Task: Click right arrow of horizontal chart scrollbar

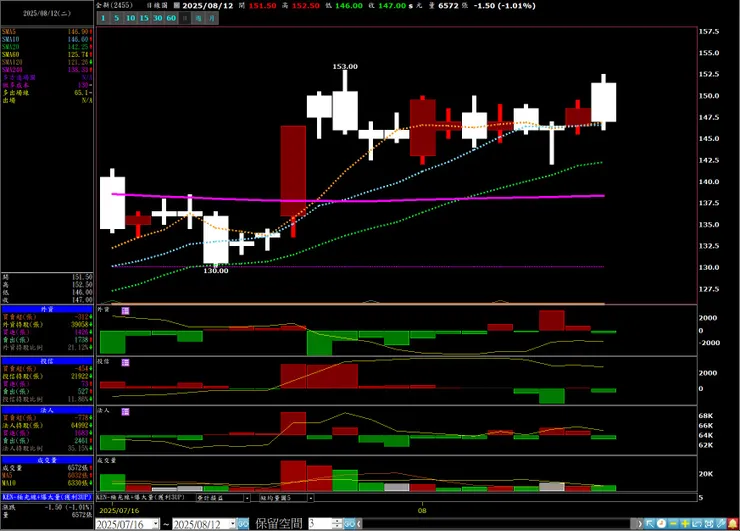Action: [640, 524]
